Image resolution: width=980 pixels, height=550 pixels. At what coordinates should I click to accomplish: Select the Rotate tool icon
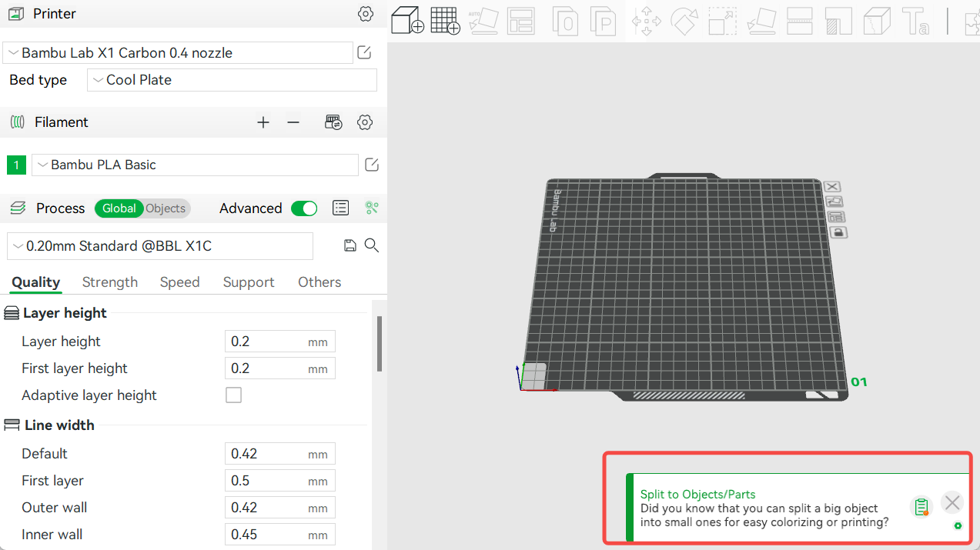pos(684,21)
